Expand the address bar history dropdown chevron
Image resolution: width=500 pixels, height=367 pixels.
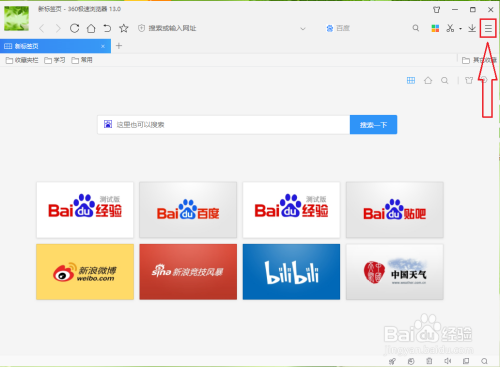pyautogui.click(x=303, y=29)
